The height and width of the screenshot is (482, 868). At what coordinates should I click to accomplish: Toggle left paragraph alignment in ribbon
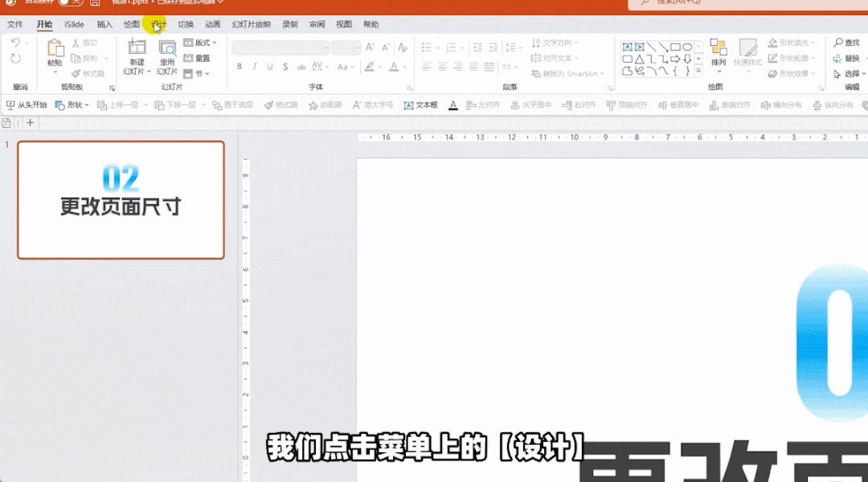pos(426,67)
